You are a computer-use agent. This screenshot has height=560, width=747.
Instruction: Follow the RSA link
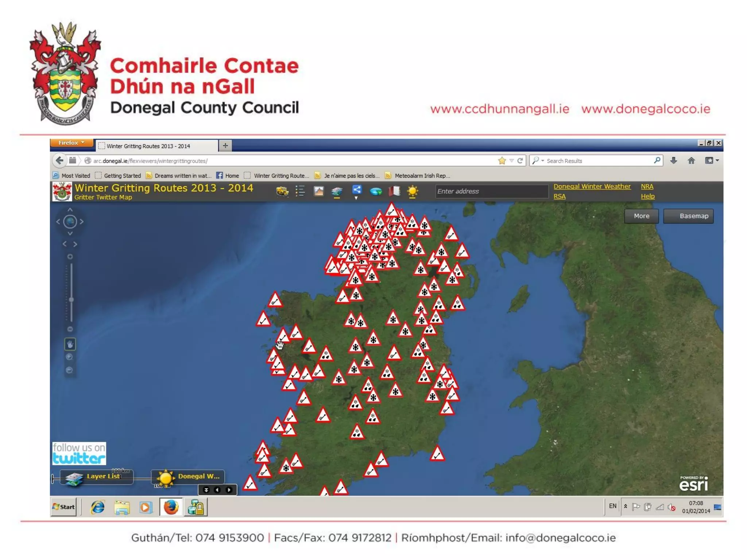[x=559, y=196]
